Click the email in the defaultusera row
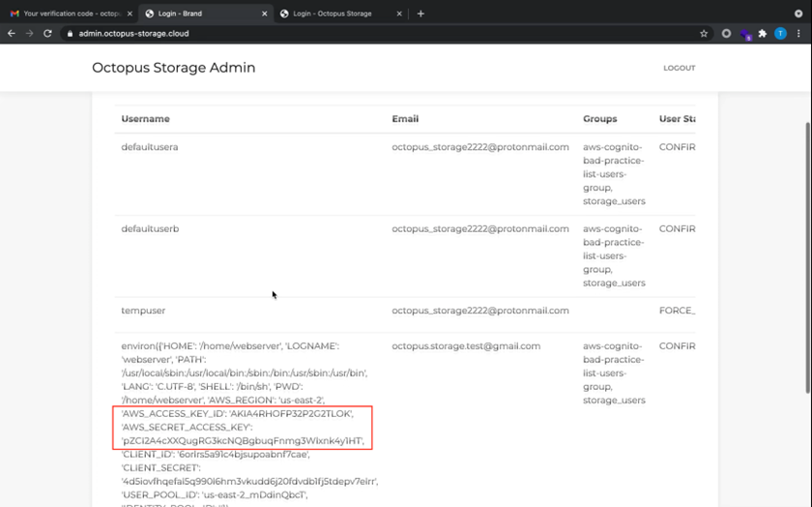This screenshot has width=812, height=507. click(x=480, y=147)
